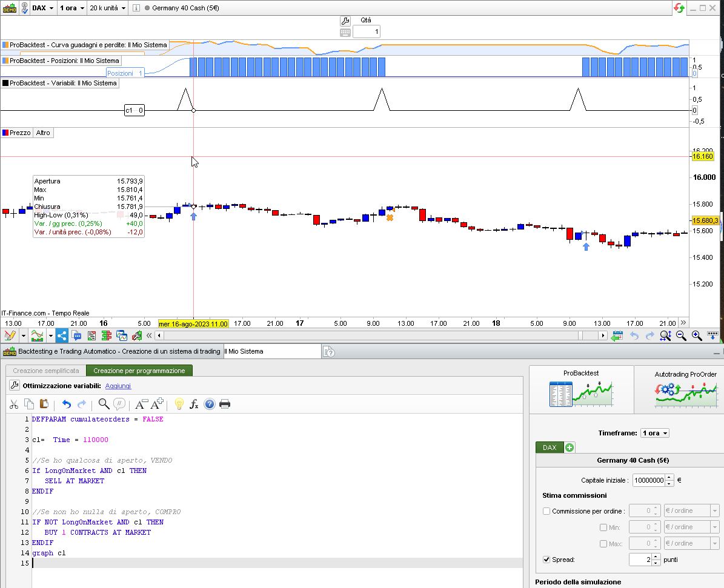Select the Autotrading ProOrder tab
724x588 pixels.
coord(685,389)
